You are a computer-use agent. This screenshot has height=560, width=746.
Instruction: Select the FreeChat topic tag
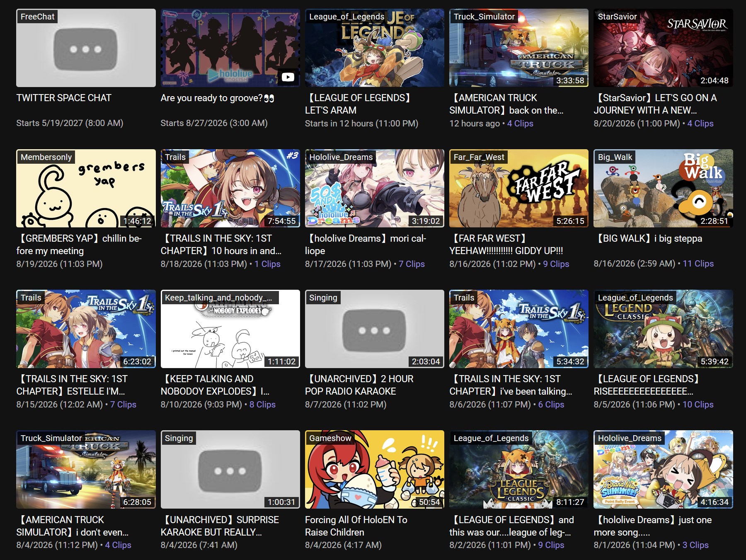pos(37,17)
